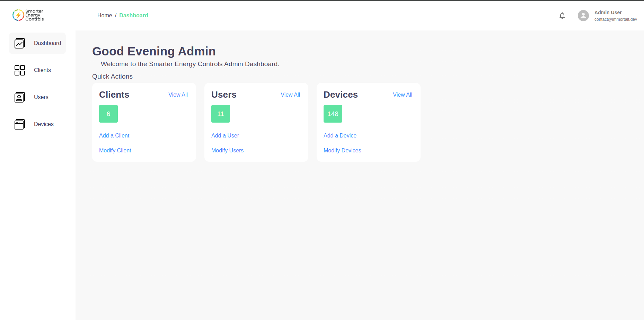The height and width of the screenshot is (320, 644).
Task: Open Devices using the device icon
Action: pyautogui.click(x=20, y=124)
